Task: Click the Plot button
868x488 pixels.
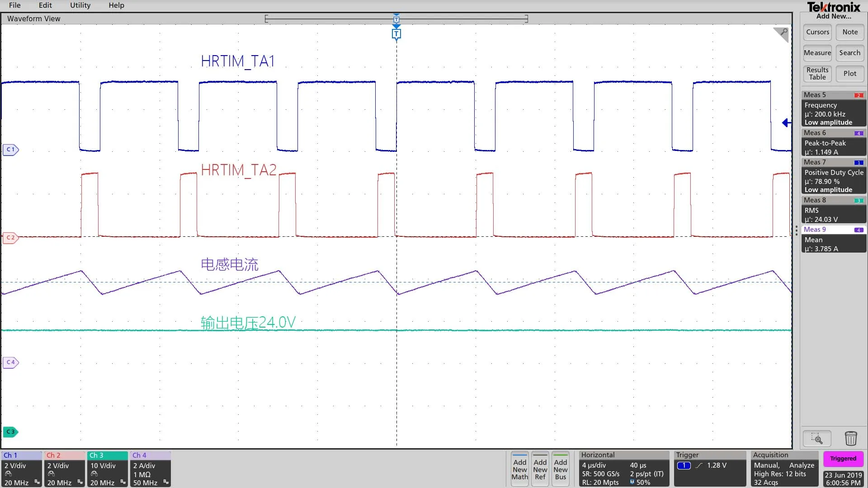Action: 850,74
